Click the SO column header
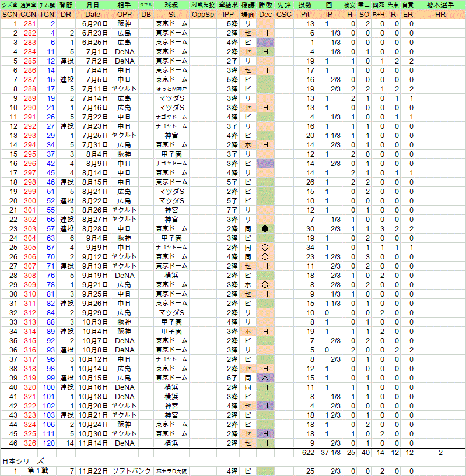Image resolution: width=466 pixels, height=476 pixels. tap(364, 15)
